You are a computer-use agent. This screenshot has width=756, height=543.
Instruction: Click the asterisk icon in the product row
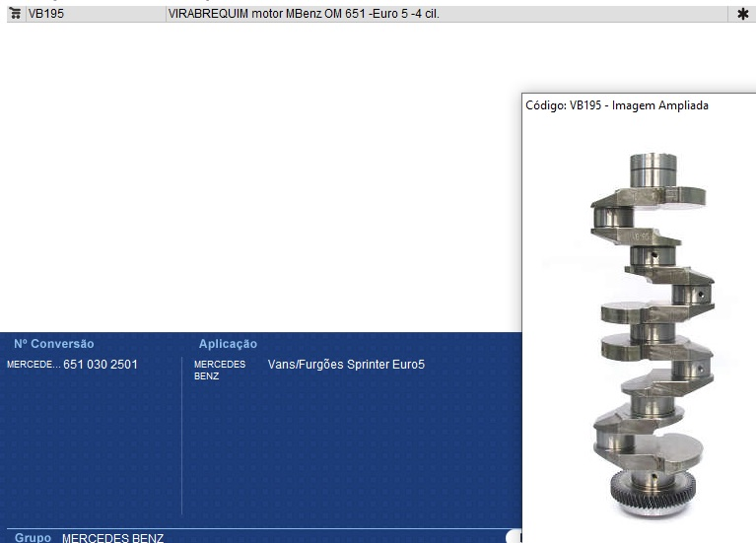pos(742,14)
